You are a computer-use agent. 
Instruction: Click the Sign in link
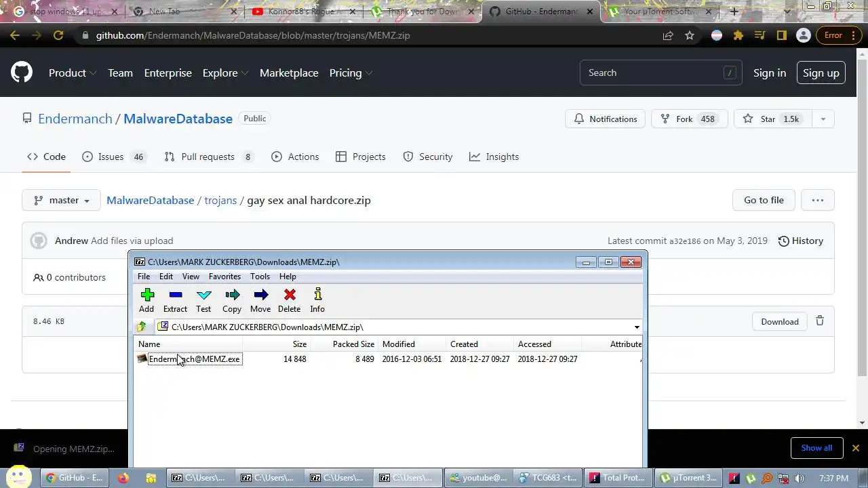(770, 73)
